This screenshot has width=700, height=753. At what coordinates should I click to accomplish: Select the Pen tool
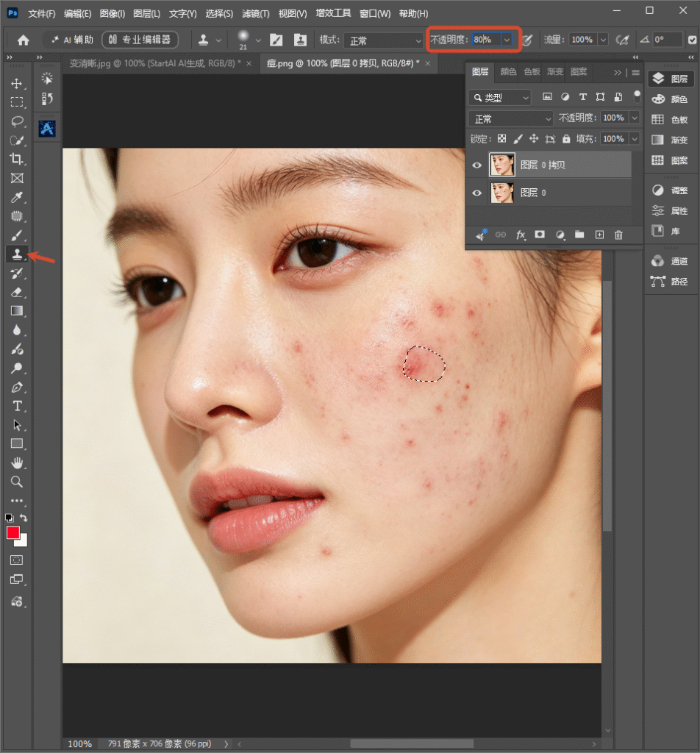17,387
